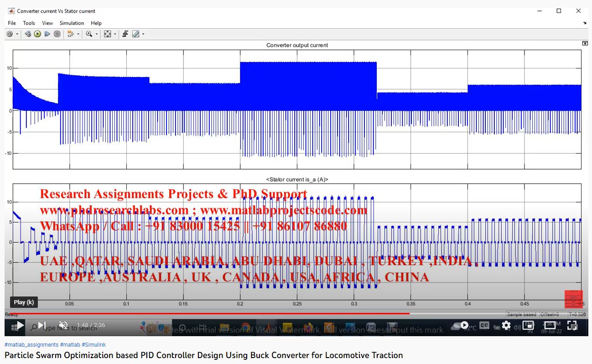The width and height of the screenshot is (592, 364).
Task: Click the Stop simulation icon
Action: (x=57, y=34)
